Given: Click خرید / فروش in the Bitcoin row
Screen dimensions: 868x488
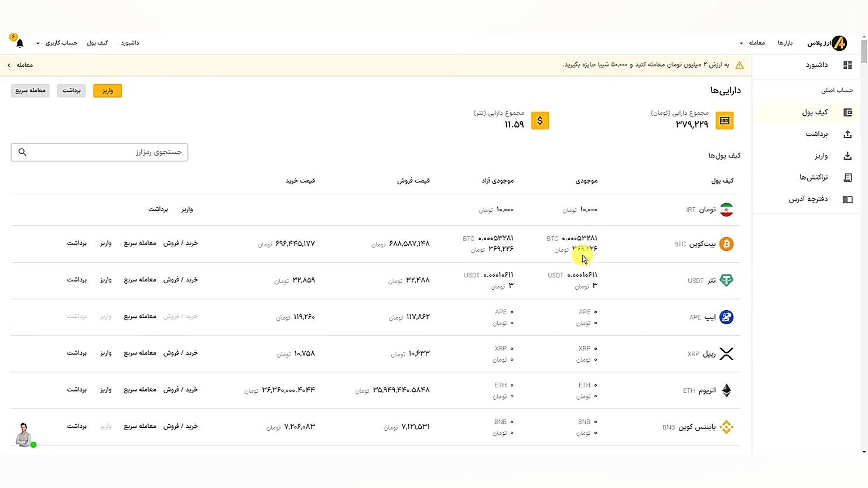Looking at the screenshot, I should point(180,243).
